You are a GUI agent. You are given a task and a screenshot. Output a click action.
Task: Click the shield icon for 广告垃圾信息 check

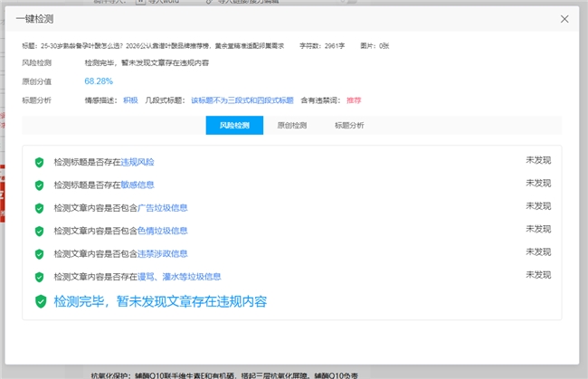click(x=39, y=208)
